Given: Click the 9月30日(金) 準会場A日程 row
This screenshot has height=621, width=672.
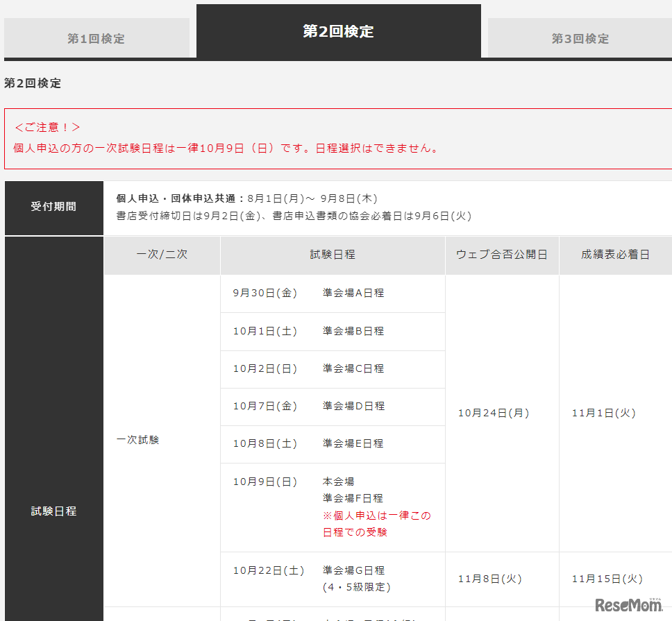Looking at the screenshot, I should point(332,294).
